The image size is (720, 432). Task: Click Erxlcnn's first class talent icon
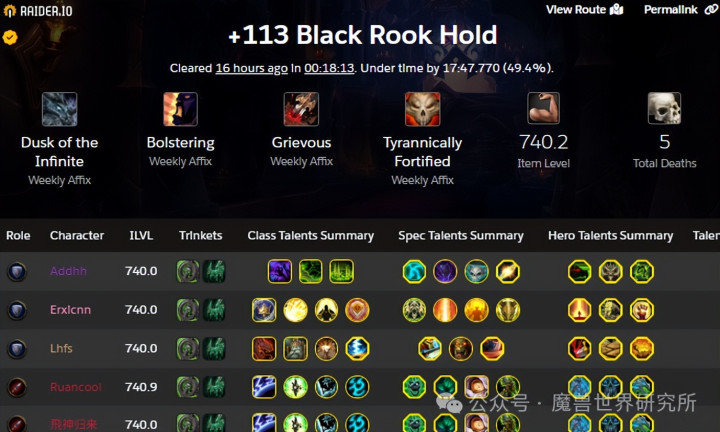[x=264, y=310]
